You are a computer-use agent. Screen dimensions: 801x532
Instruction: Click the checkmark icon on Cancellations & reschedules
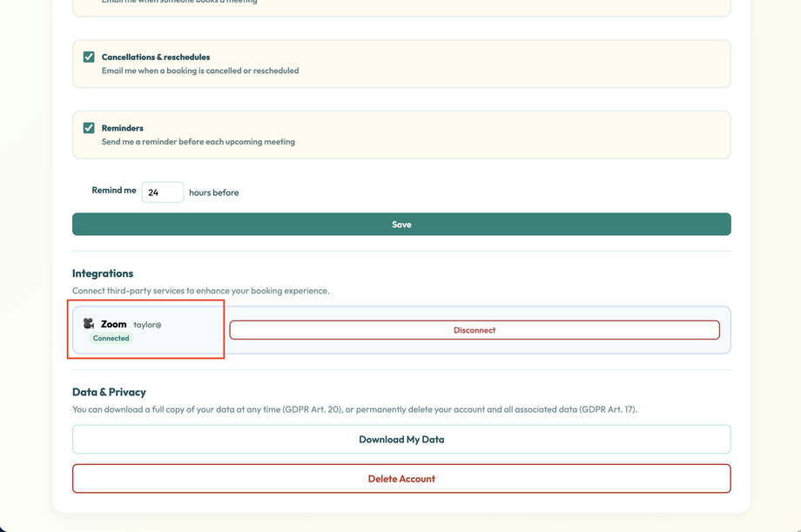pyautogui.click(x=88, y=56)
